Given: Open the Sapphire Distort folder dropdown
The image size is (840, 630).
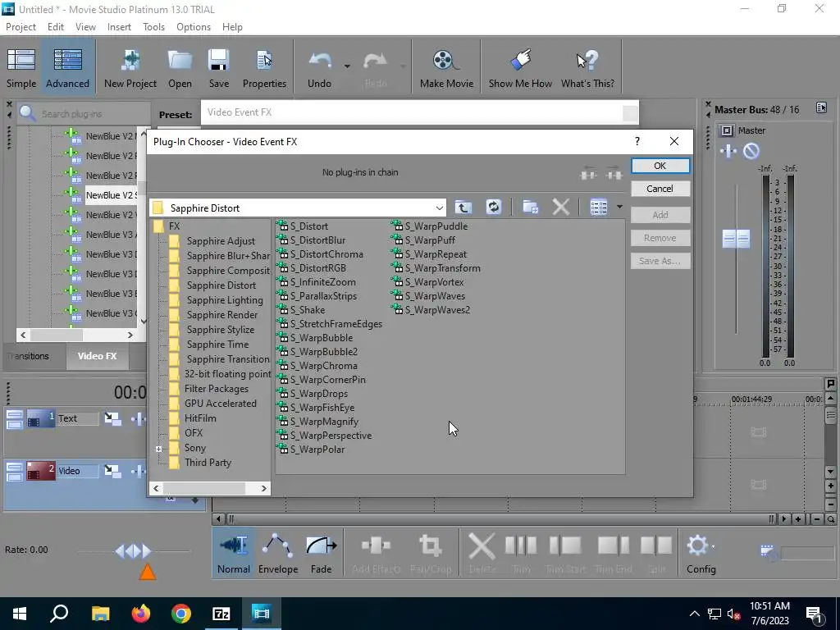Looking at the screenshot, I should click(x=440, y=208).
